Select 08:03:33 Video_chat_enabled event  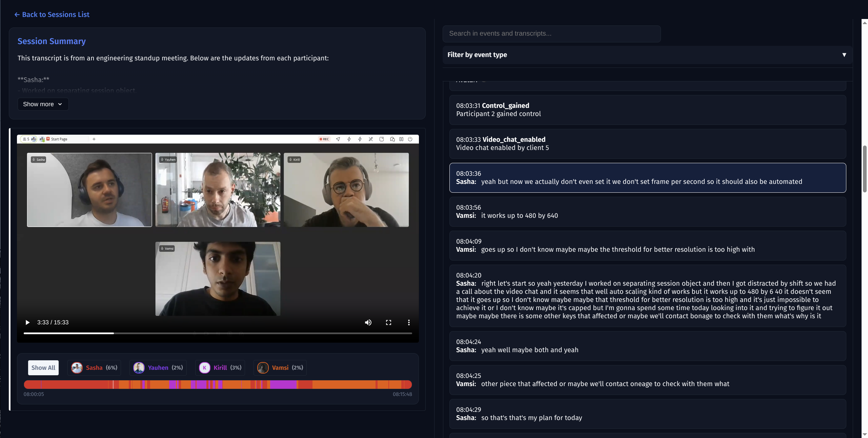tap(647, 144)
